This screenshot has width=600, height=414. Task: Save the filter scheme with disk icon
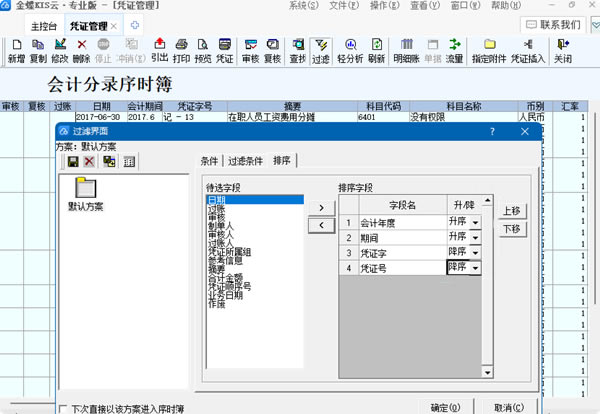tap(72, 162)
